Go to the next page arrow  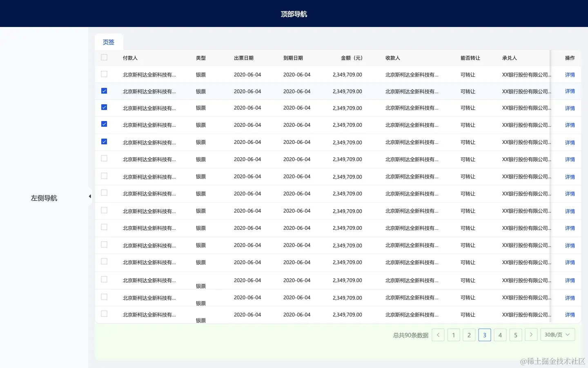(531, 334)
